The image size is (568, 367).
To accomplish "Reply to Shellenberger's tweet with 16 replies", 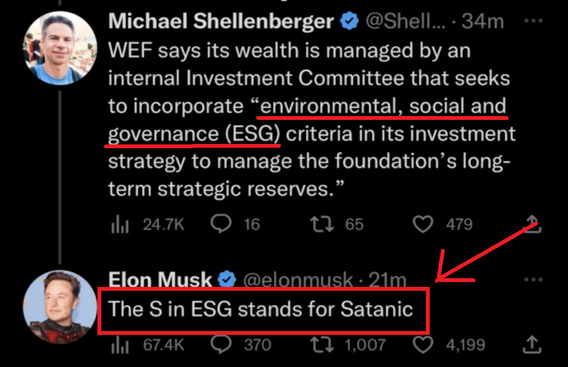I will pyautogui.click(x=221, y=224).
